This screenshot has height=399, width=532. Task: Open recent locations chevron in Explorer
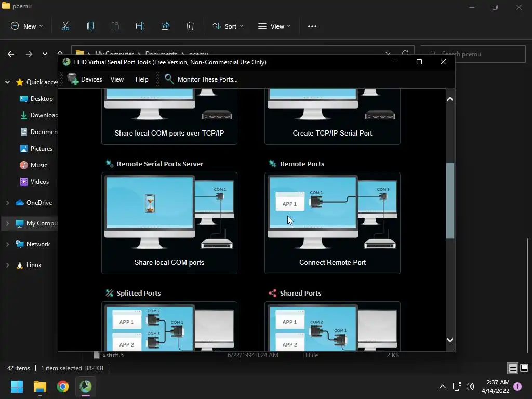pos(45,54)
